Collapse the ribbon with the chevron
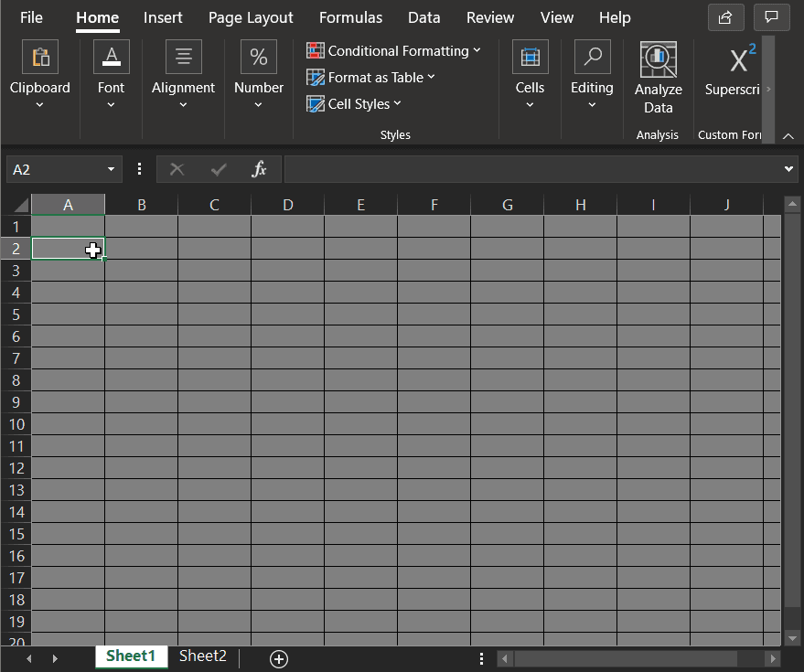 [x=788, y=134]
